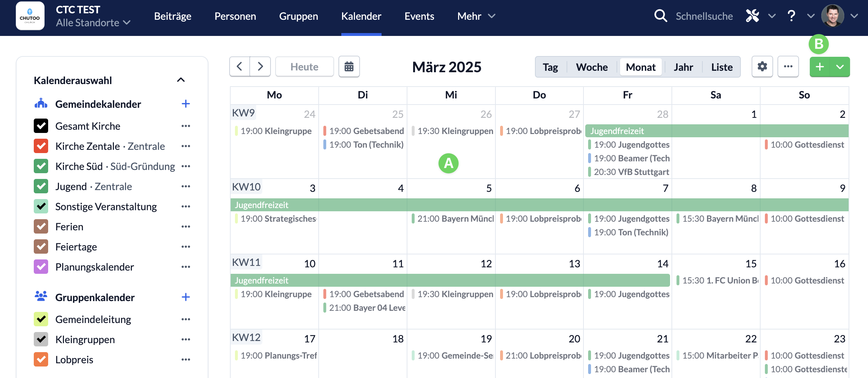This screenshot has height=378, width=868.
Task: Open dropdown arrow beside green plus button
Action: click(x=840, y=67)
